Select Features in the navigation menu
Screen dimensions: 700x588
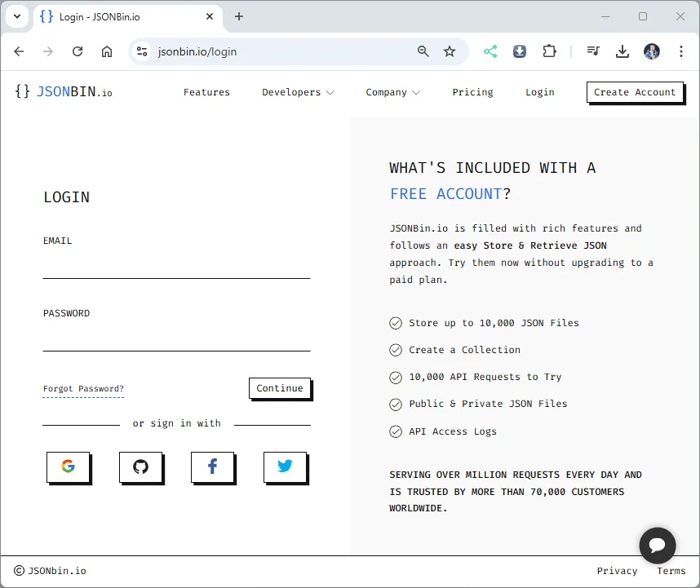pyautogui.click(x=206, y=92)
